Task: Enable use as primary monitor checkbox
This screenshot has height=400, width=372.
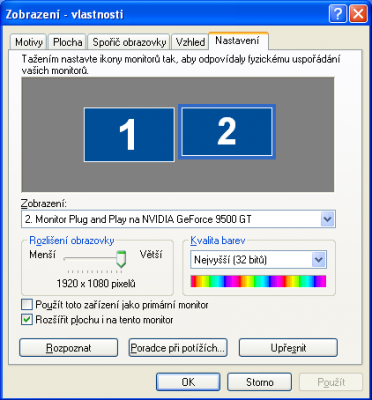Action: (27, 305)
